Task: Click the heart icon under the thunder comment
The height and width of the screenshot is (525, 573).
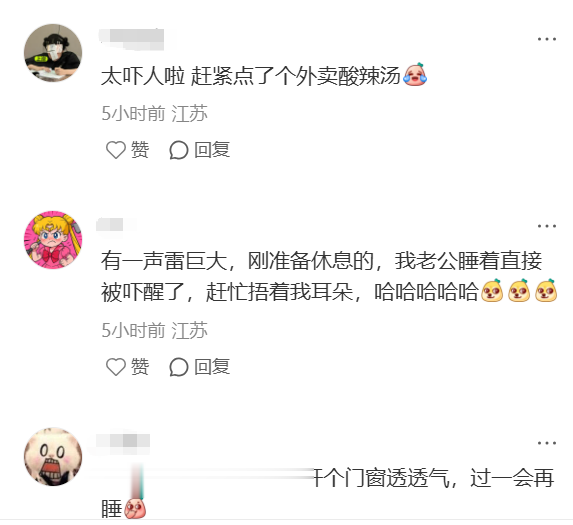Action: [x=116, y=367]
